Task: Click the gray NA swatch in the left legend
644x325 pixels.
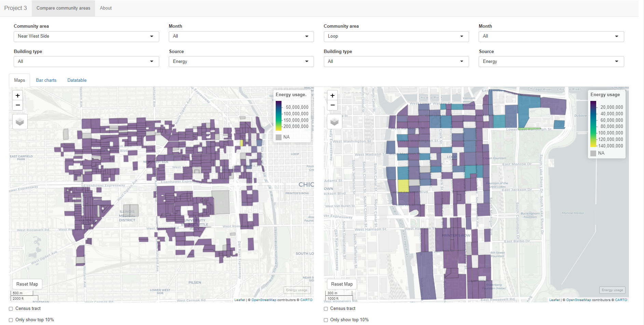Action: (x=279, y=137)
